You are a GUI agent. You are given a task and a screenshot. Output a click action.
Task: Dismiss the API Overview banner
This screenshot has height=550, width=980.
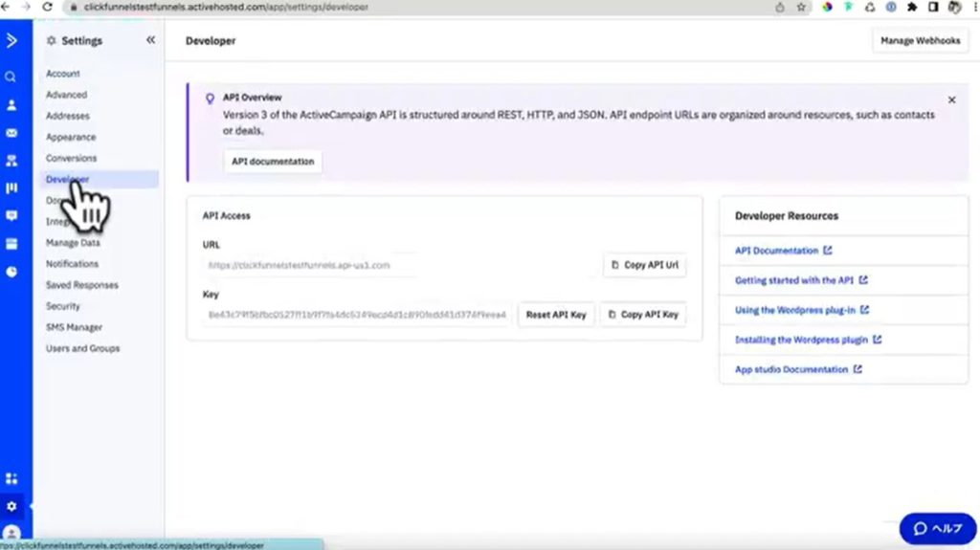point(951,99)
